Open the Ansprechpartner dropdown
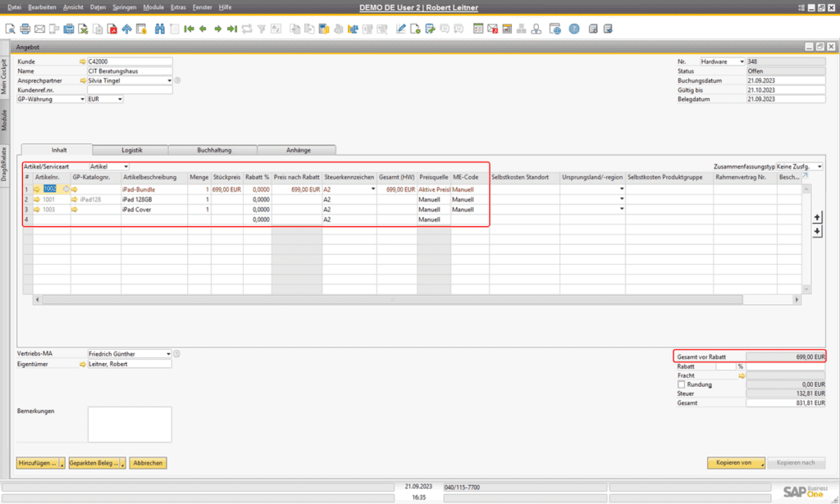Image resolution: width=840 pixels, height=504 pixels. coord(169,81)
